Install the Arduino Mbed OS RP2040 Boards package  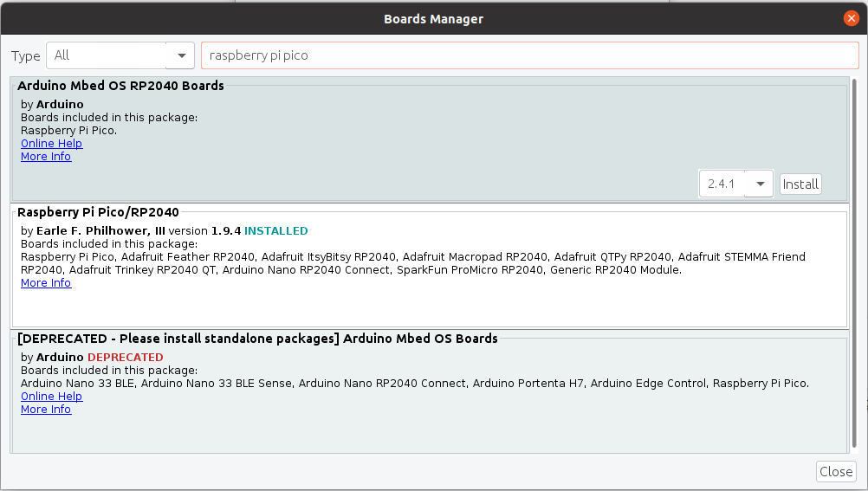point(800,184)
